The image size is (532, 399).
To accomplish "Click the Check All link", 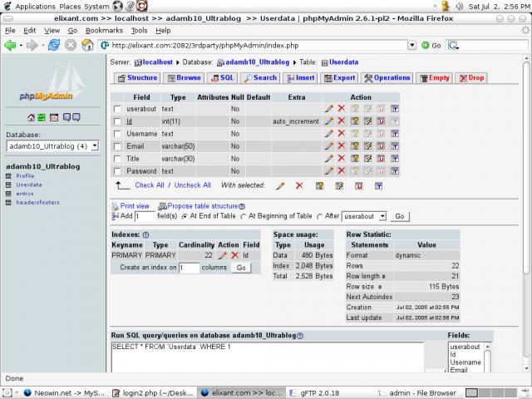I will pyautogui.click(x=150, y=185).
